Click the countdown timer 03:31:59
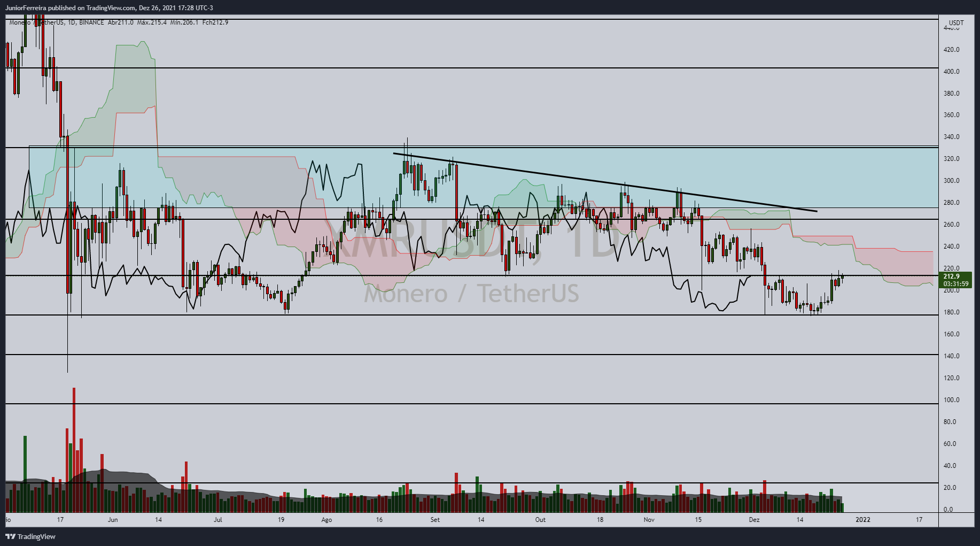980x546 pixels. [x=955, y=284]
